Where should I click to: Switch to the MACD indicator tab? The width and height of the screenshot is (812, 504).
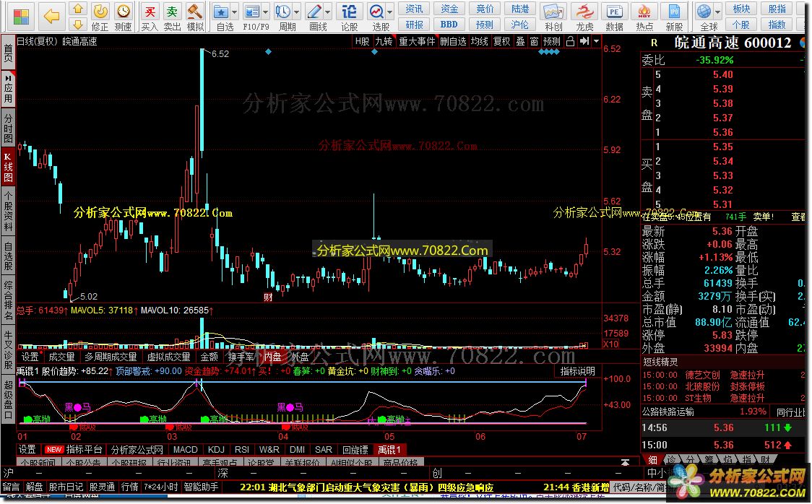(x=186, y=450)
